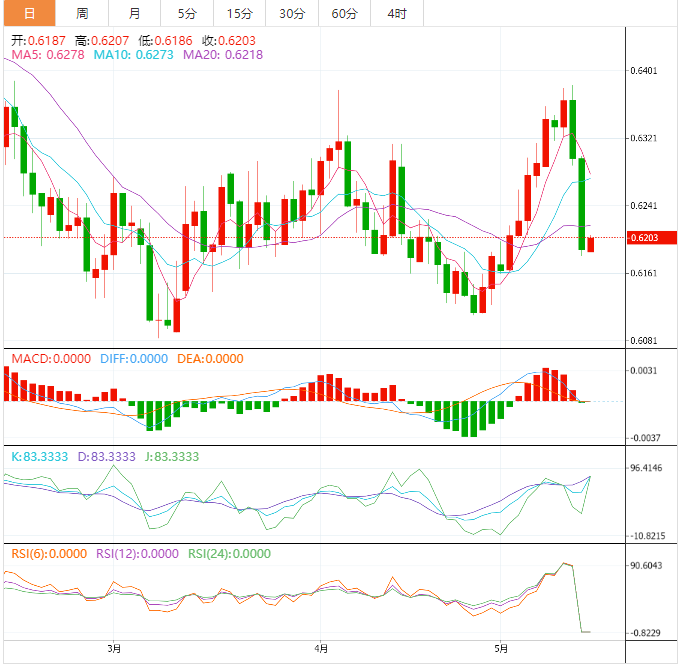This screenshot has width=683, height=669.
Task: Click the DIFF value label
Action: click(134, 359)
